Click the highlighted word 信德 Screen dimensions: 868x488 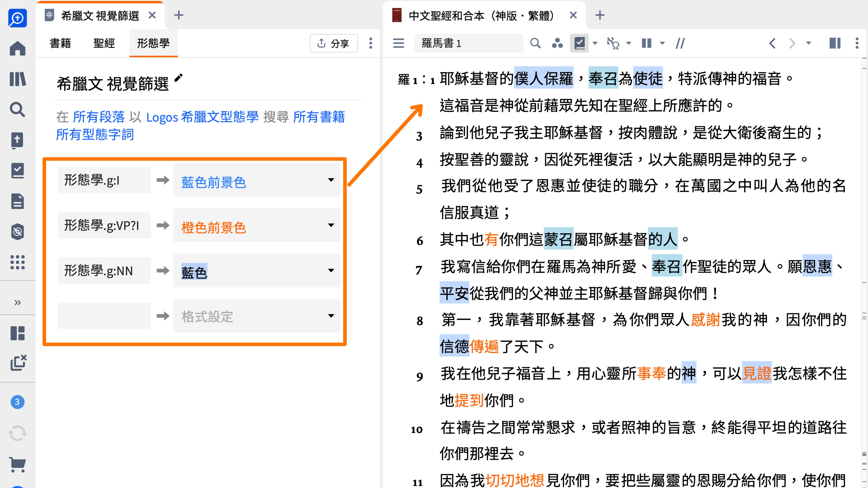coord(454,346)
